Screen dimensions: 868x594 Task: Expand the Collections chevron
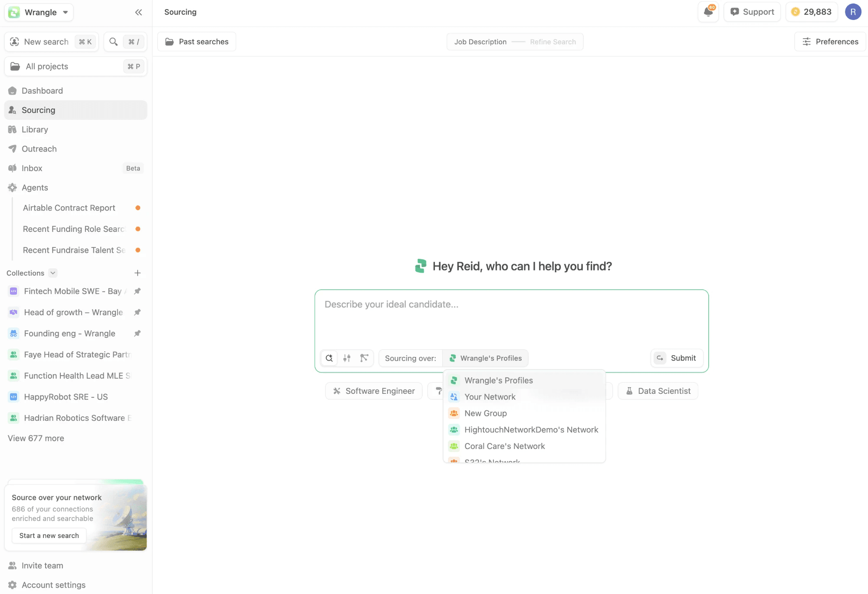pos(53,273)
